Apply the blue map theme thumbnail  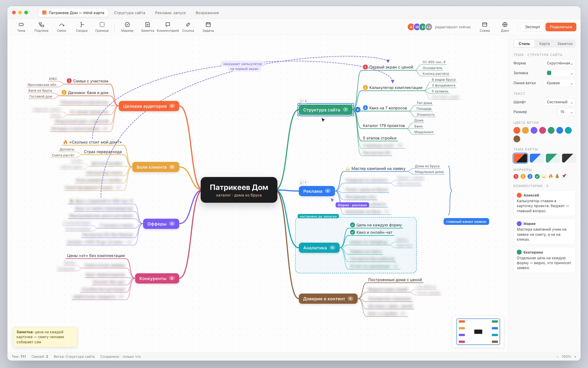pos(537,158)
